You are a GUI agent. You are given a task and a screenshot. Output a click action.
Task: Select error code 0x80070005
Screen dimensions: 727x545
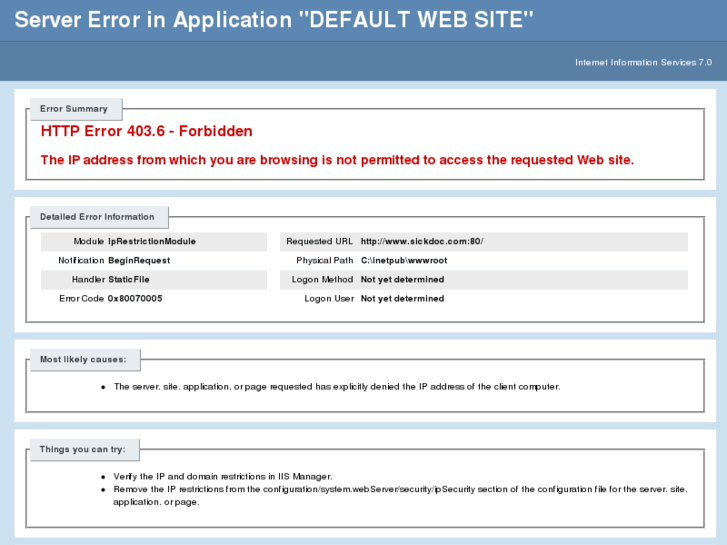point(135,298)
